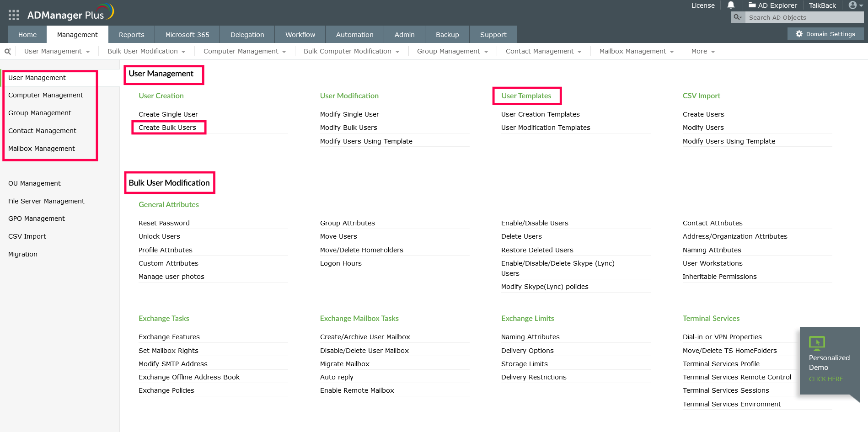The image size is (868, 432).
Task: Open the apps grid launcher icon
Action: (x=14, y=15)
